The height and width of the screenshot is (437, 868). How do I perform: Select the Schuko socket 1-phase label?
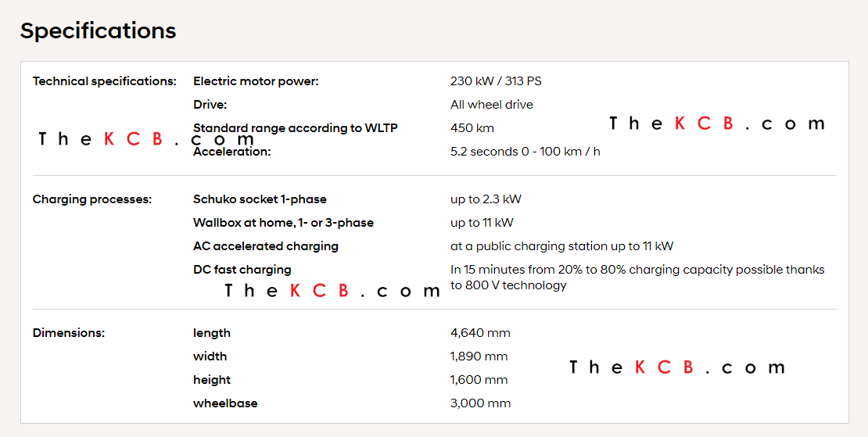(x=260, y=199)
